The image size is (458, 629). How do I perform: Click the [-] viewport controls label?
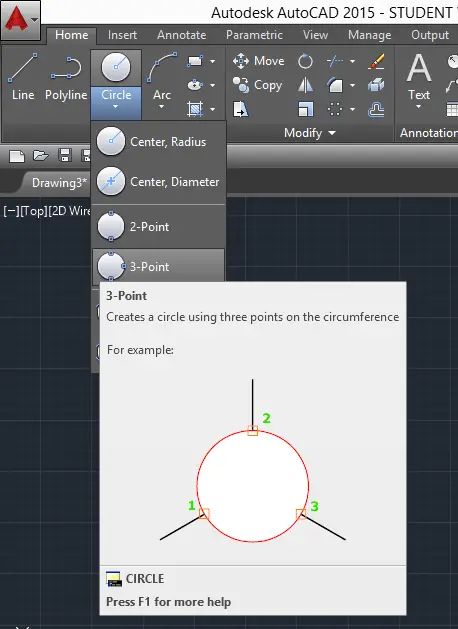tap(11, 211)
